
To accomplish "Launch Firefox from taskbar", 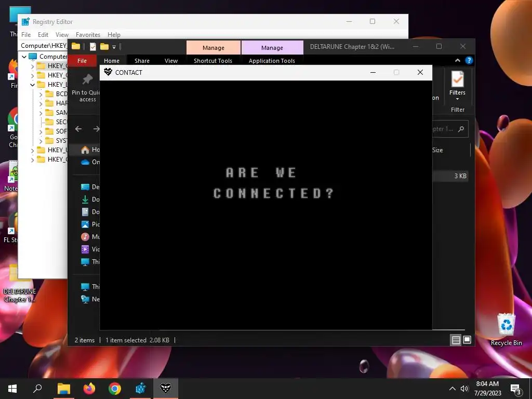I will (x=89, y=389).
